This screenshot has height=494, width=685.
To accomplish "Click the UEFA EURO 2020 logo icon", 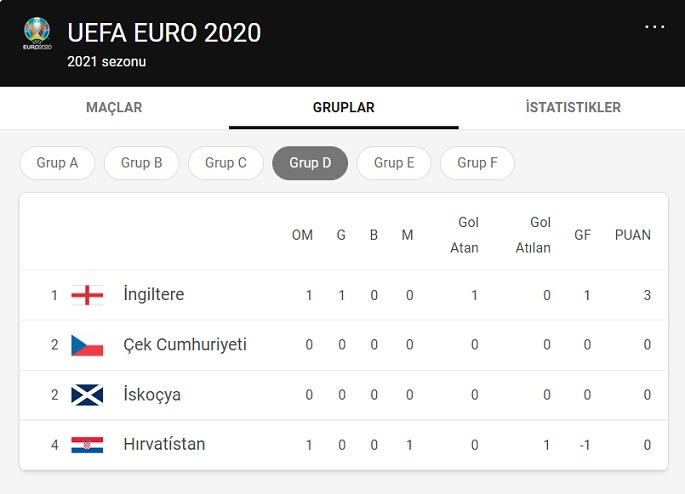I will pos(36,35).
